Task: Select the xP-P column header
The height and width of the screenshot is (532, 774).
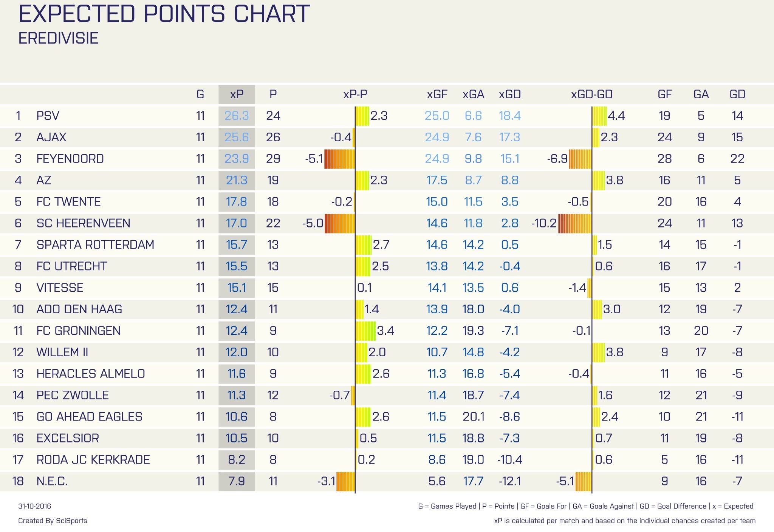Action: [355, 94]
